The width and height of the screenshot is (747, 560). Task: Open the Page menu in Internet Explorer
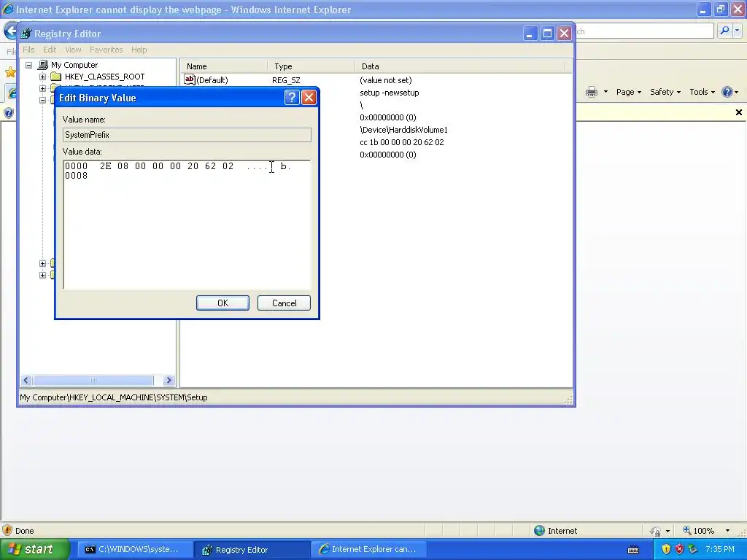click(x=628, y=92)
